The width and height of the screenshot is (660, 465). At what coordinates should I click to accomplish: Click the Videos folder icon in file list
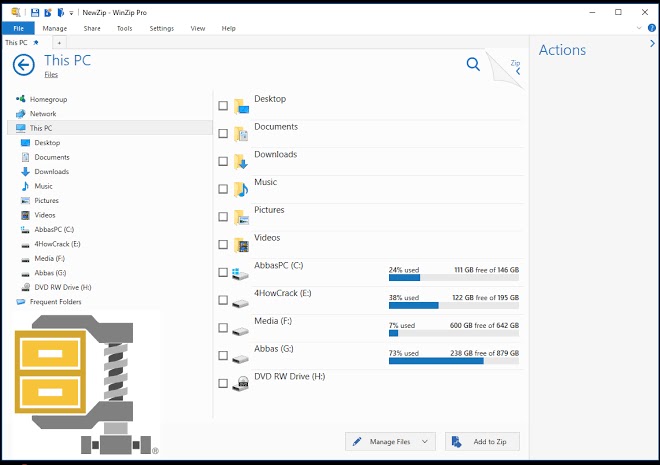point(241,245)
